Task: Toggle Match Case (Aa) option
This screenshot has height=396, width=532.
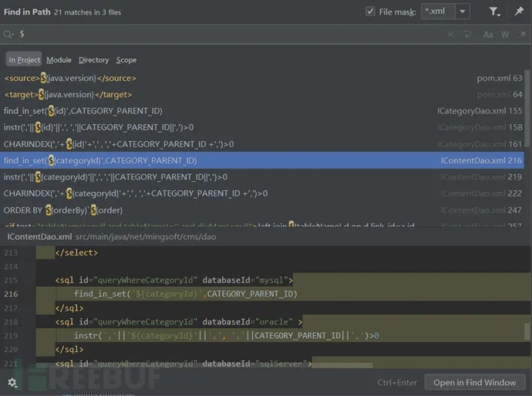Action: tap(488, 35)
